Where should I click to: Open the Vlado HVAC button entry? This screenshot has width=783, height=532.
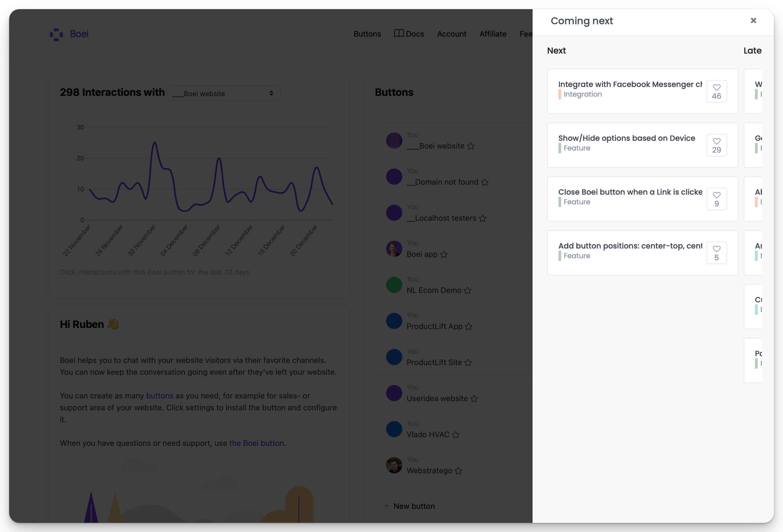click(428, 435)
